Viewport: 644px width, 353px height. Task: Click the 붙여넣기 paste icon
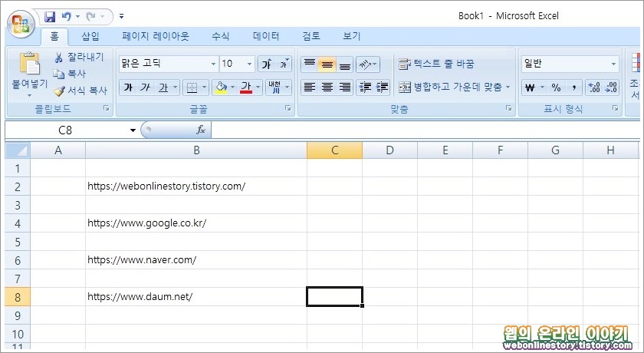click(x=30, y=64)
